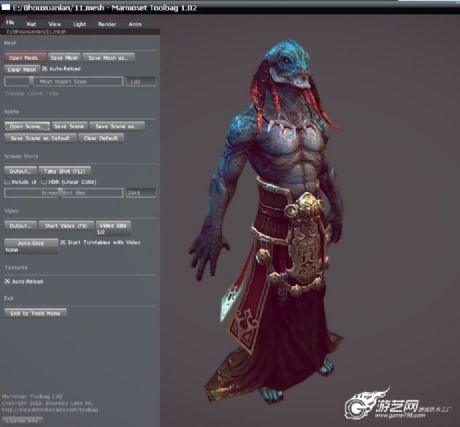The height and width of the screenshot is (427, 460).
Task: Click Take Shot (F12) button
Action: [65, 171]
